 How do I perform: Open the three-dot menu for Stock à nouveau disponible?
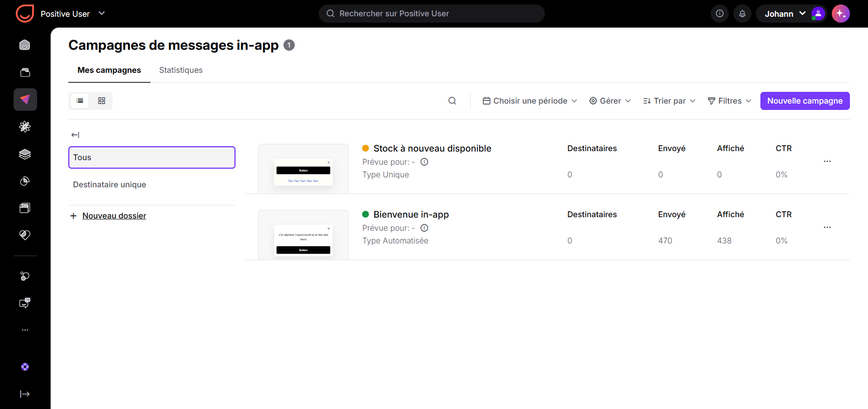pos(827,162)
